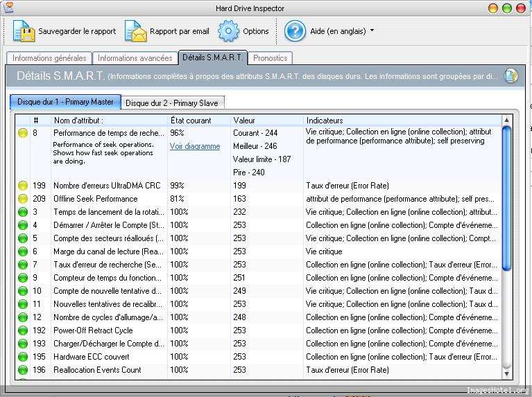Expand the Aide (en anglais) dropdown arrow
The height and width of the screenshot is (397, 532).
tap(372, 31)
